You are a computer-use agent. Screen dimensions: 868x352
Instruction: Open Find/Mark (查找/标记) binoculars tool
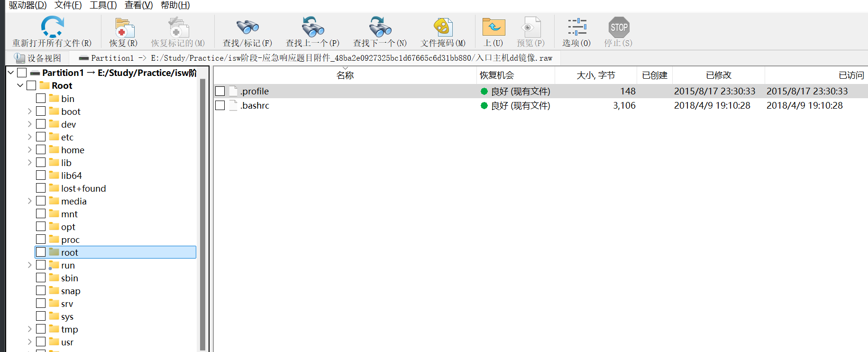point(247,28)
